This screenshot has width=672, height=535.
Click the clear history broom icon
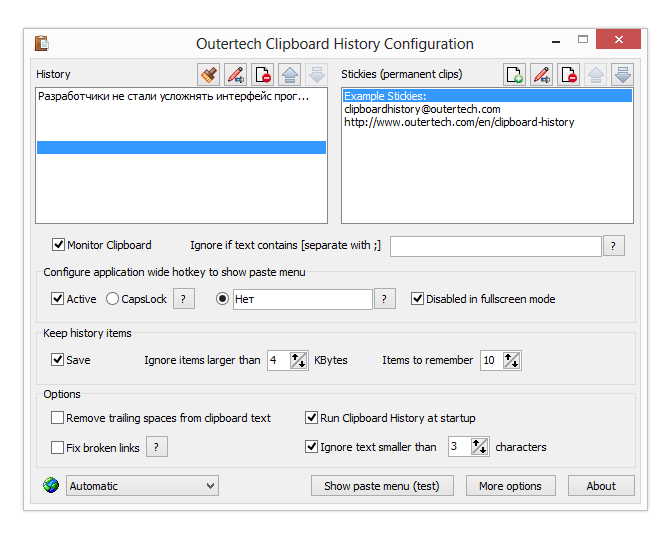209,74
